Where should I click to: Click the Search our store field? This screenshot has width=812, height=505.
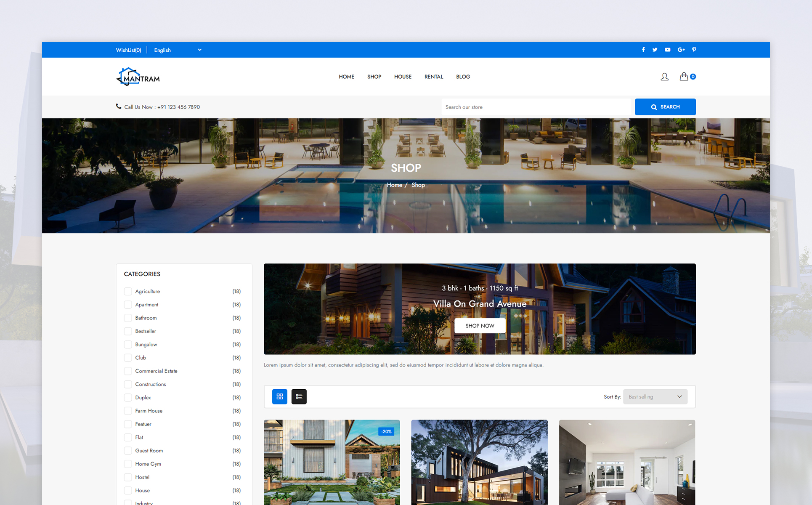click(x=536, y=107)
